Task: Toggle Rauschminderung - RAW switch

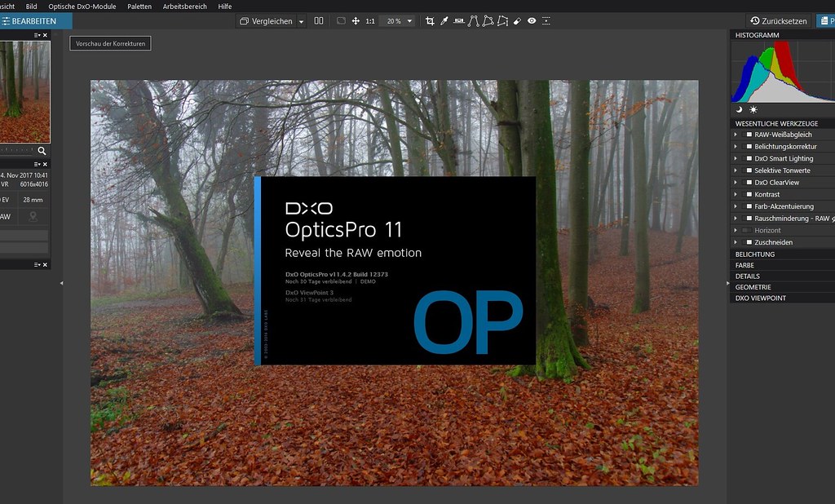Action: click(x=749, y=219)
